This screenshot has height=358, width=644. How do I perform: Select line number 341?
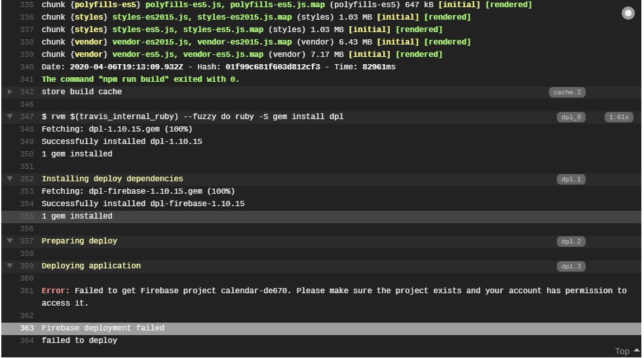[27, 79]
